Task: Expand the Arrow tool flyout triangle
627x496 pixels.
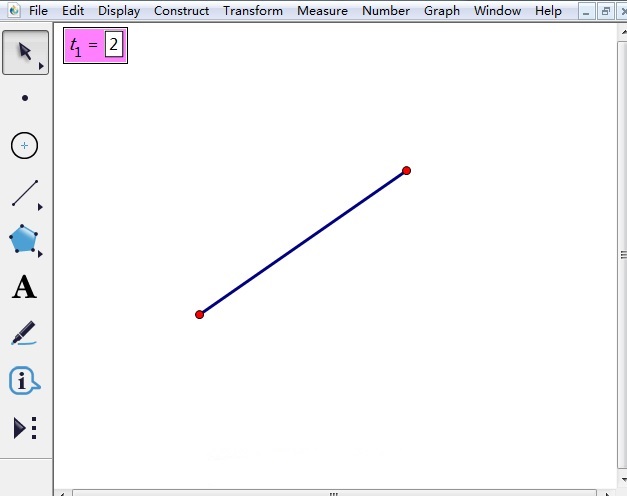Action: point(41,66)
